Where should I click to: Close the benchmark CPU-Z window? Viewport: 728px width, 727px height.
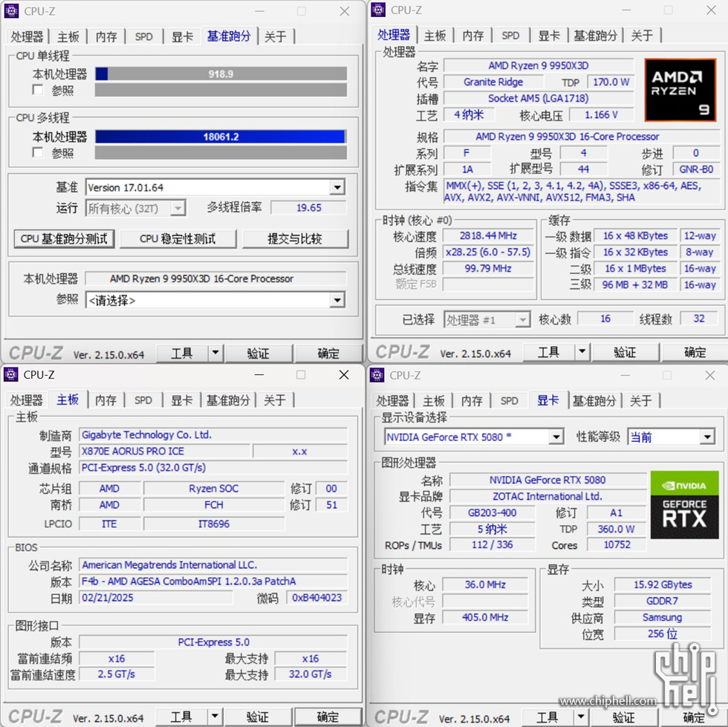coord(344,11)
